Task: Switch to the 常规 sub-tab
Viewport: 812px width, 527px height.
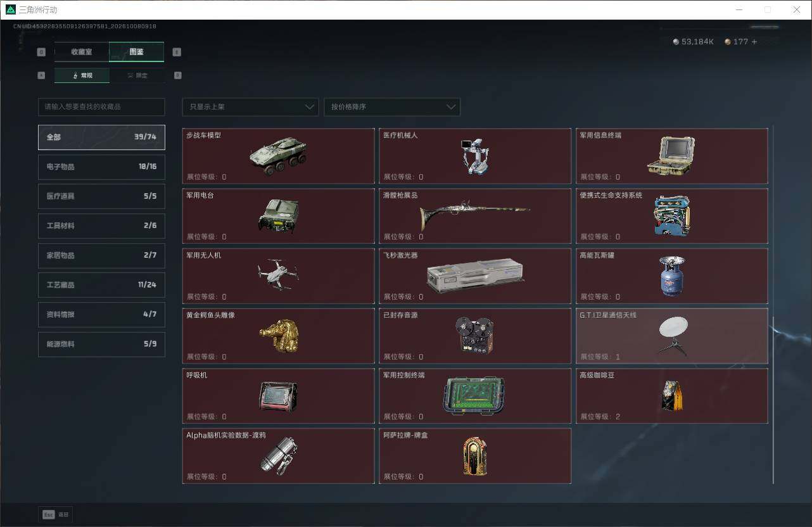Action: [x=82, y=75]
